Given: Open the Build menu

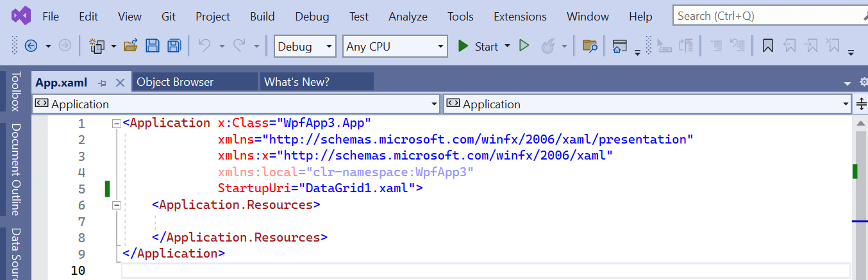Looking at the screenshot, I should [x=262, y=17].
